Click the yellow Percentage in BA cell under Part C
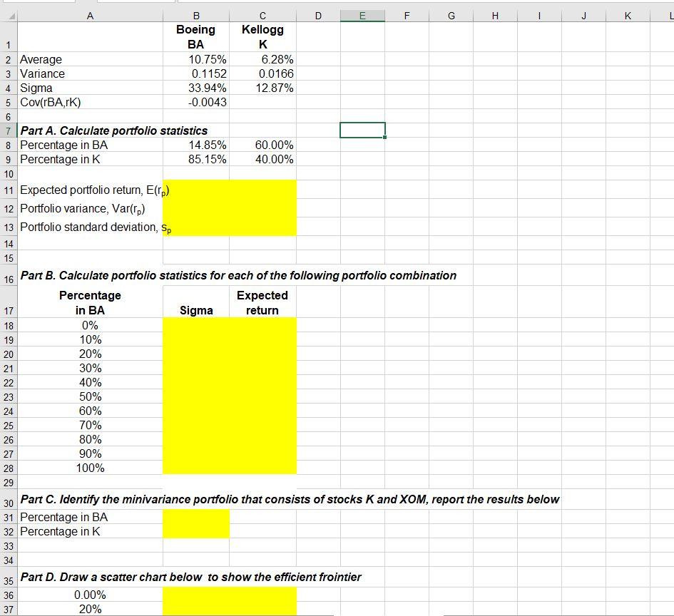The height and width of the screenshot is (616, 674). click(196, 517)
